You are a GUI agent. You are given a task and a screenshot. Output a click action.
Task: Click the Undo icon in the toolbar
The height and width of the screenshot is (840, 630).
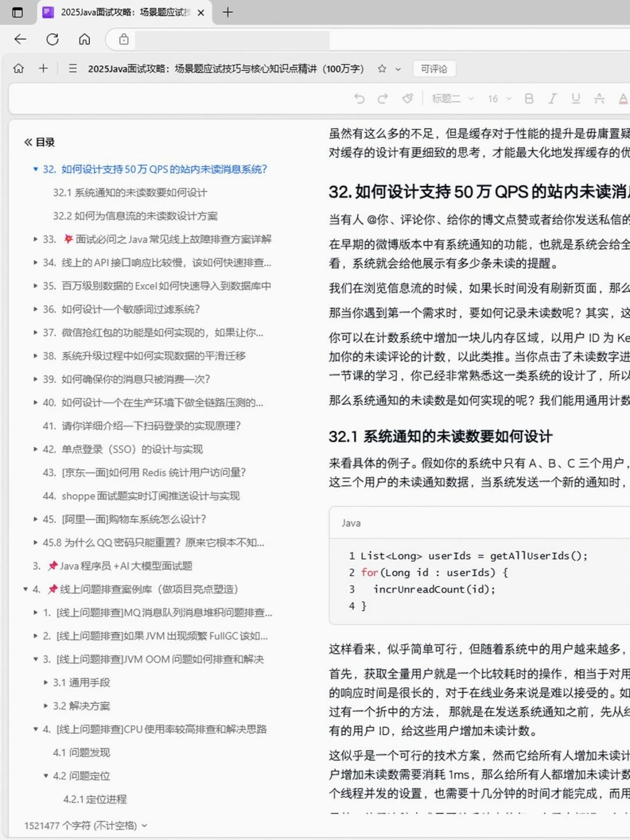pyautogui.click(x=359, y=99)
